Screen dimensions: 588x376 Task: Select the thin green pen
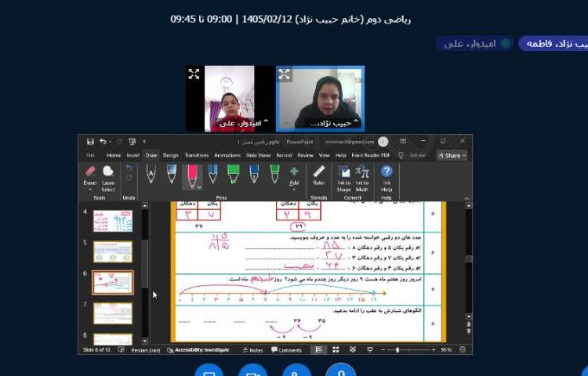click(x=274, y=174)
